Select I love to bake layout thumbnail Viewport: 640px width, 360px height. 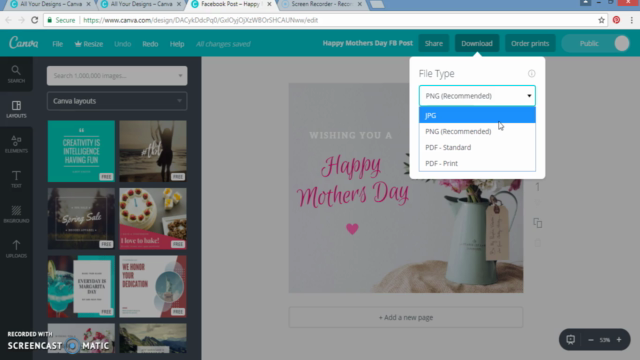[153, 218]
